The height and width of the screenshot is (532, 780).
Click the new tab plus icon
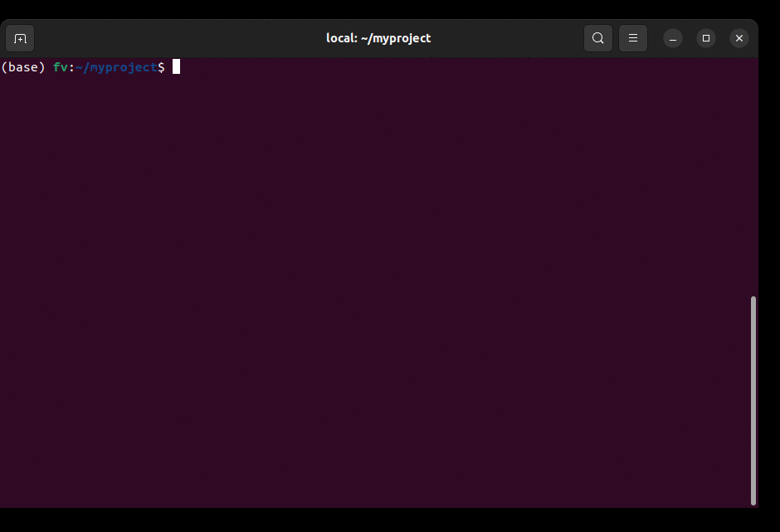[19, 37]
